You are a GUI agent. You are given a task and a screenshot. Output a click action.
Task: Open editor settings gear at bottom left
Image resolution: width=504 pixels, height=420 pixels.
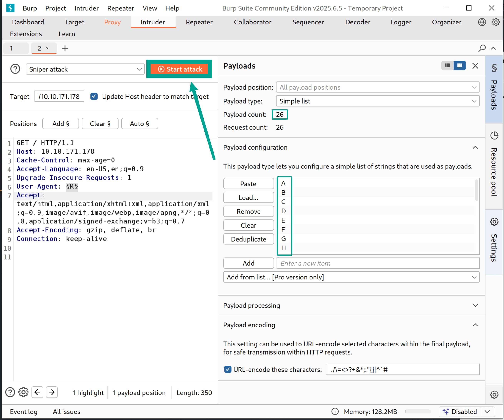[23, 392]
